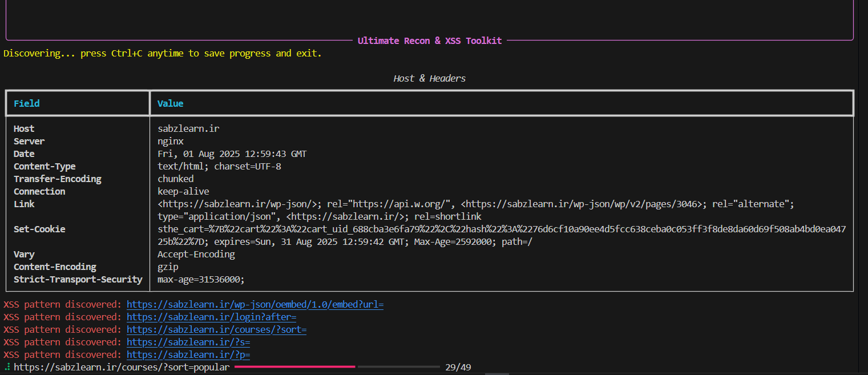Image resolution: width=868 pixels, height=375 pixels.
Task: Open the sabzlearn.ir/?s= link
Action: (x=188, y=342)
